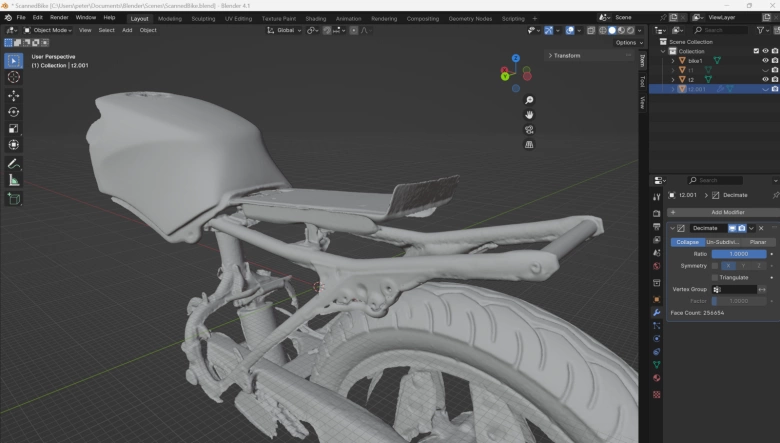Toggle camera view in viewport
This screenshot has width=780, height=443.
click(x=529, y=129)
